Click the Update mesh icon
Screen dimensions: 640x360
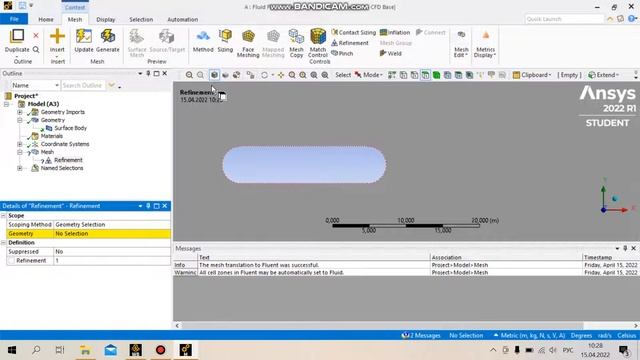pyautogui.click(x=84, y=40)
